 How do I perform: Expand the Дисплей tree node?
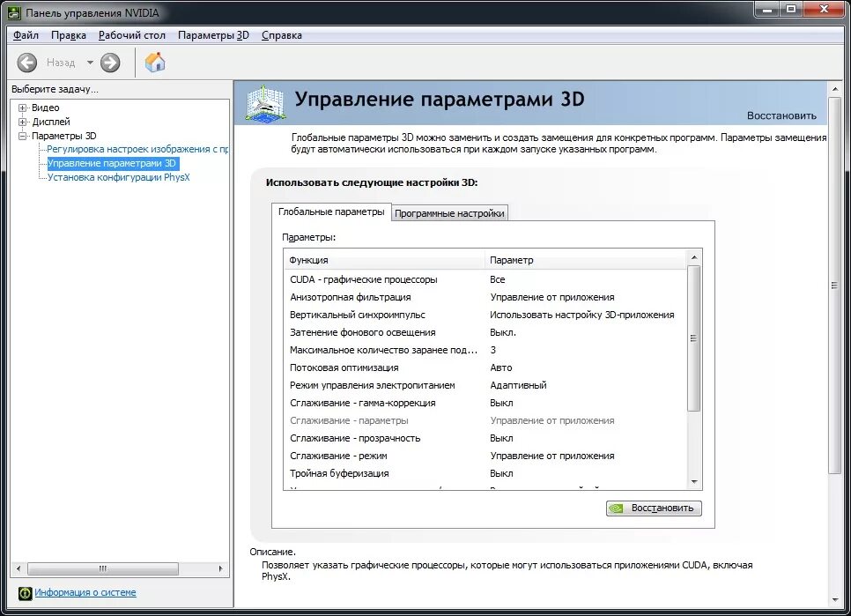23,122
